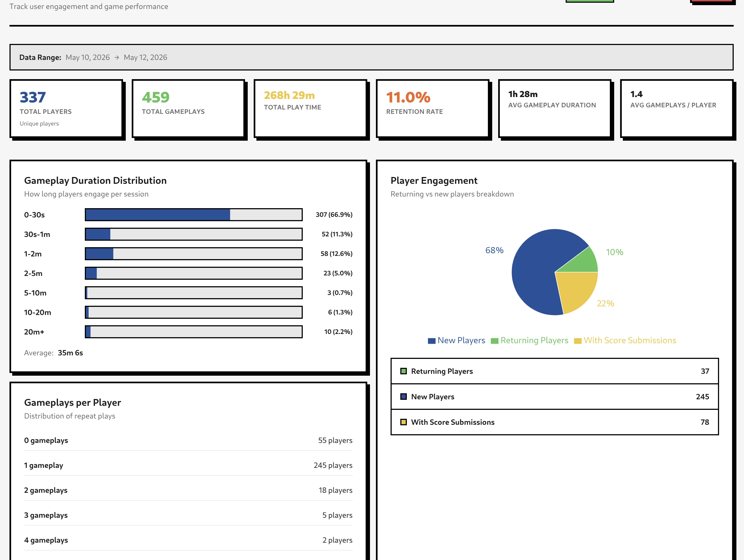Click the Avg Gameplays / Player value 1.4
Screen dimensions: 744x560
tap(636, 94)
